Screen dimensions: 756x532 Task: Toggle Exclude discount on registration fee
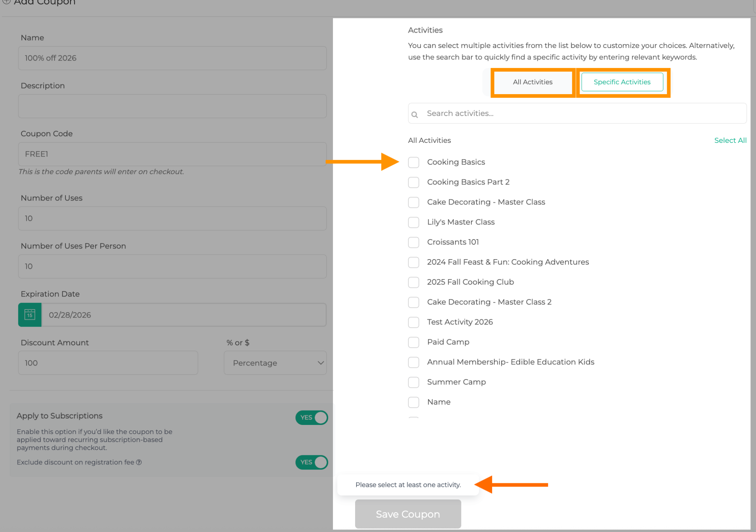312,462
